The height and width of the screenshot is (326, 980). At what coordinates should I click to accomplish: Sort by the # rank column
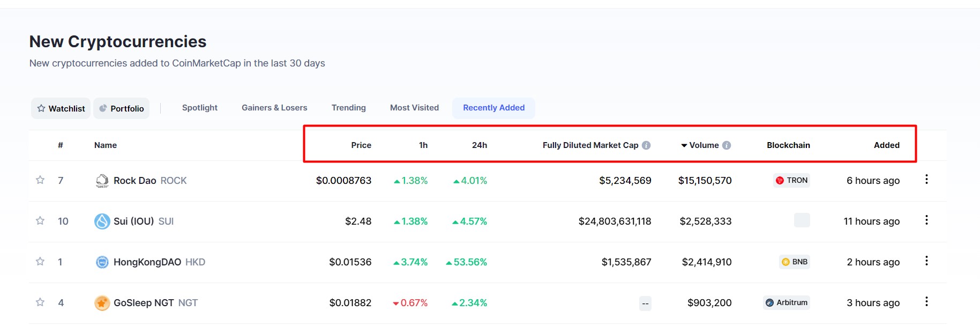coord(61,145)
